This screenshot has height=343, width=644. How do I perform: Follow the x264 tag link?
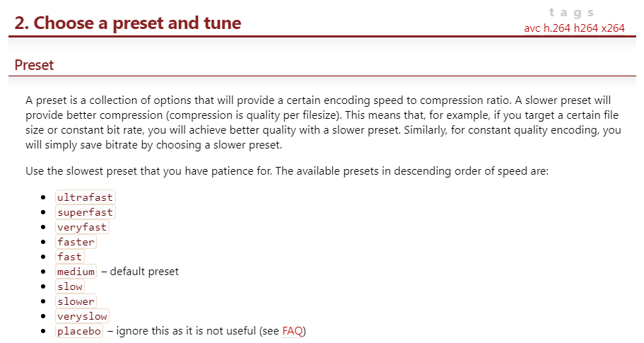pos(614,28)
